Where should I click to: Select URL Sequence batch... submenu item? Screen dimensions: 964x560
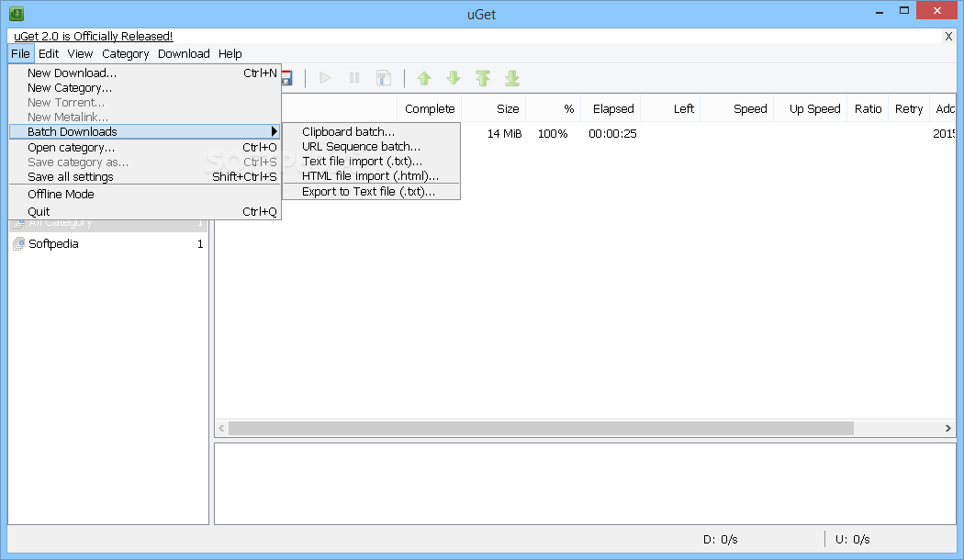371,146
